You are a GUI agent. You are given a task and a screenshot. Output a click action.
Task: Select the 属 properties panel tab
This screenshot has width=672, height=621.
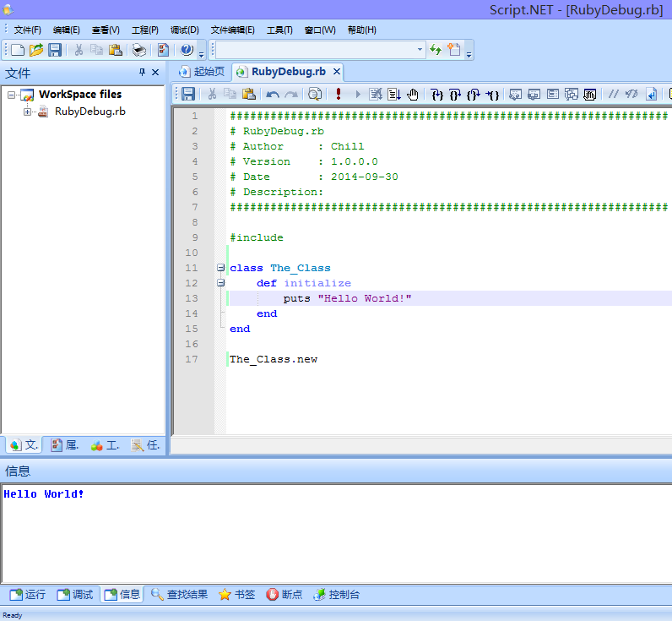pos(64,445)
